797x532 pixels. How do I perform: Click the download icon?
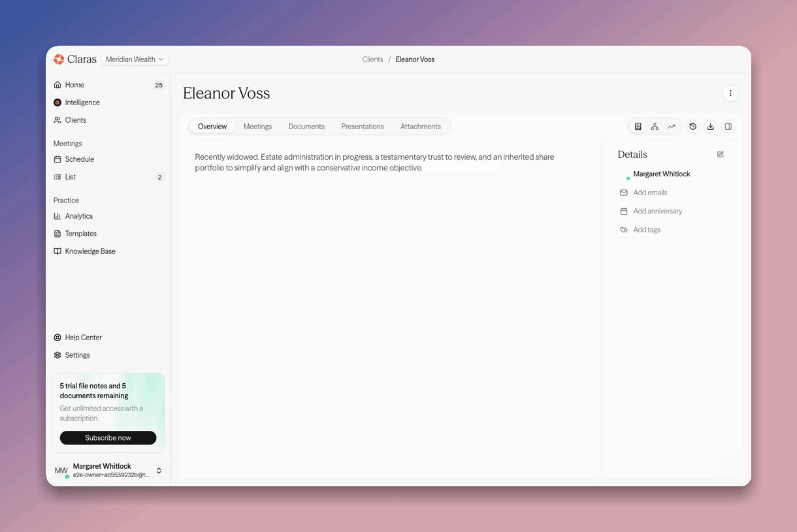(x=711, y=127)
